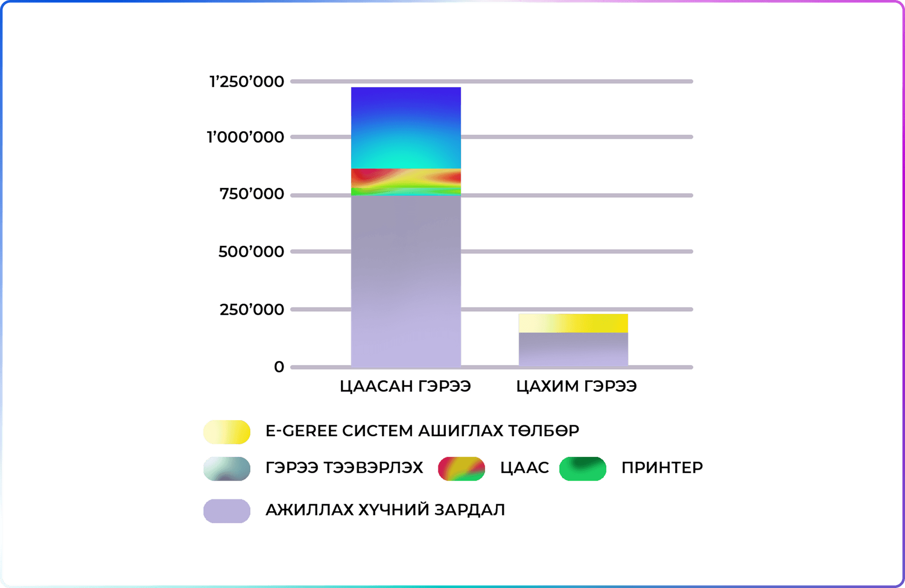Screen dimensions: 905x588
Task: Click the green ПРИНТЕР legend swatch
Action: point(583,468)
